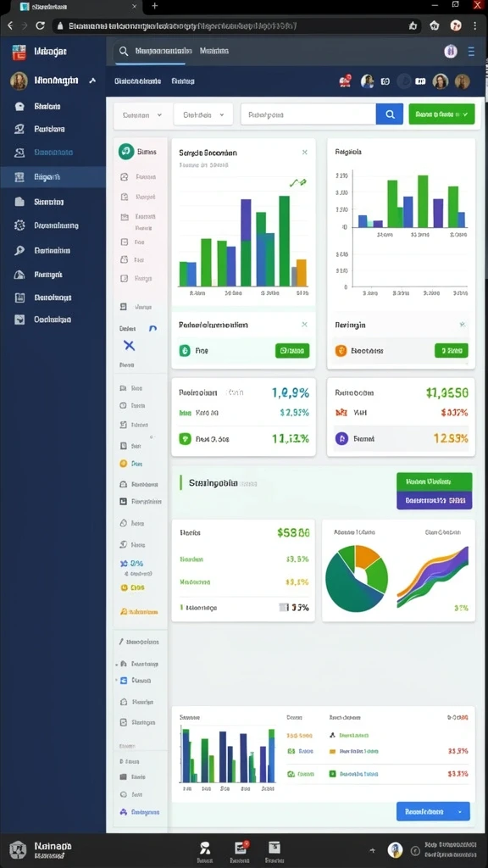The width and height of the screenshot is (488, 868).
Task: Open the second filter dropdown beside the text field
Action: pos(203,115)
